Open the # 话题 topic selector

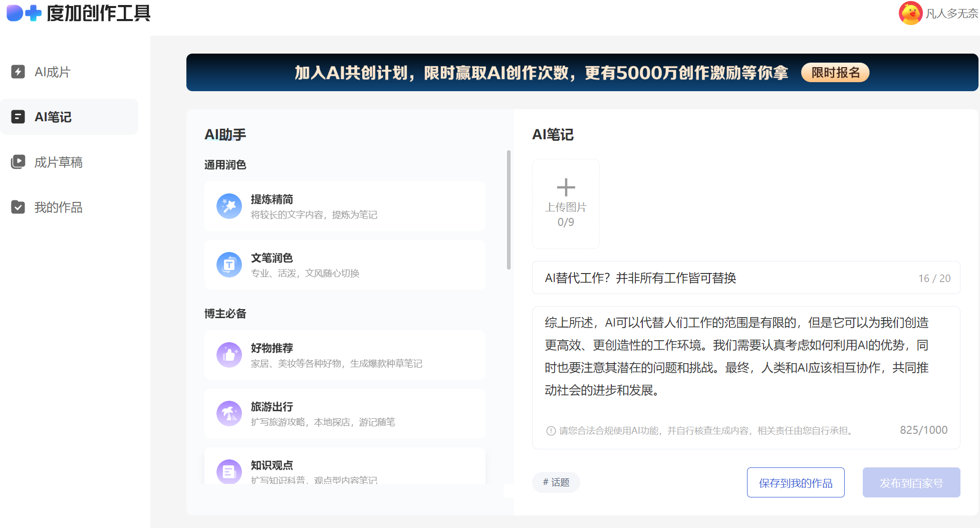pos(556,482)
